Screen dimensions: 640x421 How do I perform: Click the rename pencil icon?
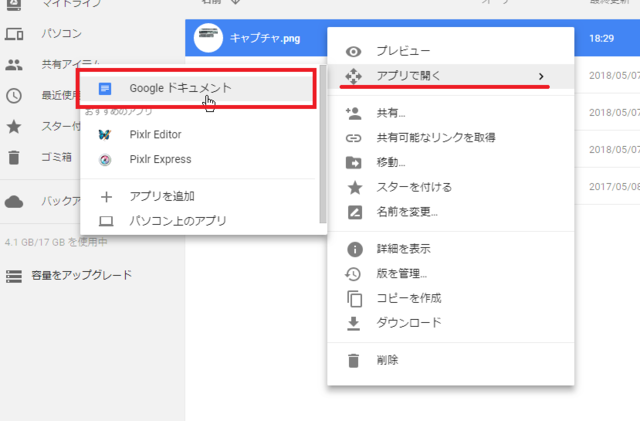pyautogui.click(x=355, y=212)
